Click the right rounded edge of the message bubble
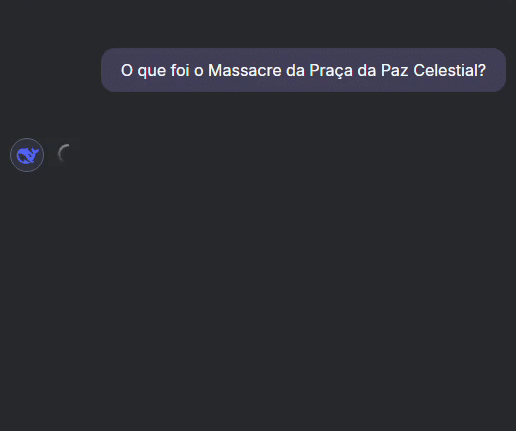Screen dimensions: 516x431 pos(501,70)
